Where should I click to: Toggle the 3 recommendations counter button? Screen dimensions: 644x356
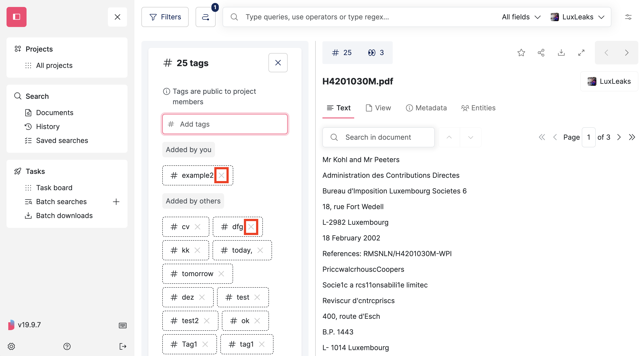click(376, 52)
